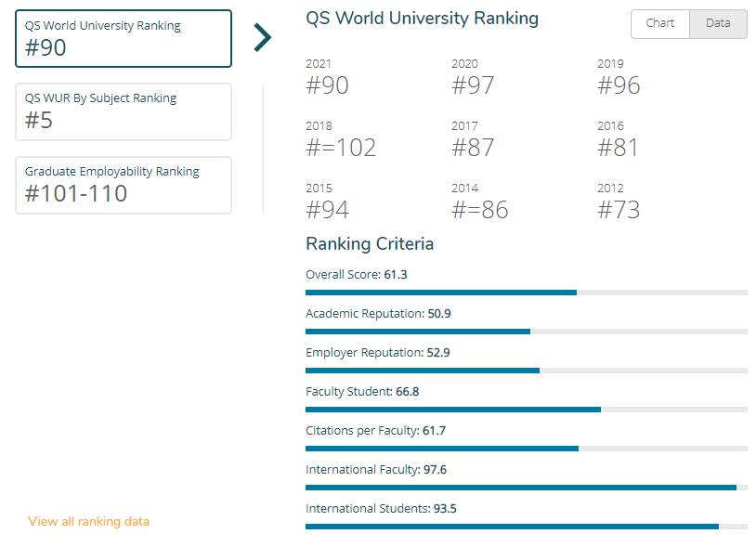This screenshot has width=756, height=560.
Task: Open the View all ranking data link
Action: click(x=89, y=521)
